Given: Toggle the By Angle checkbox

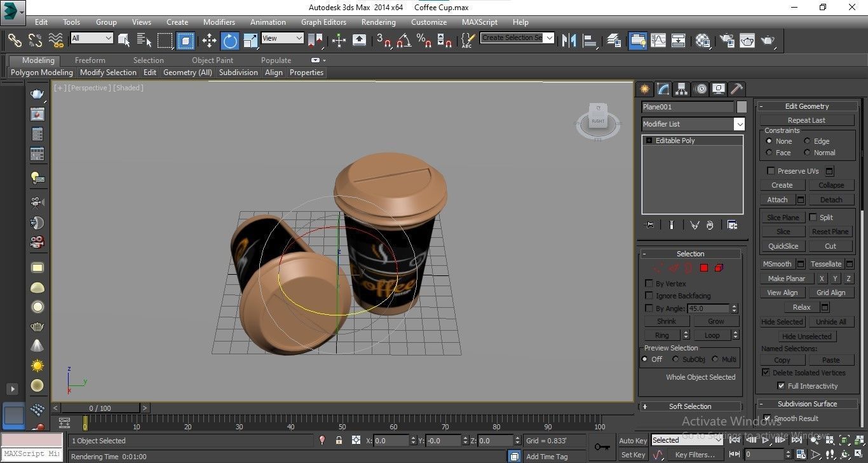Looking at the screenshot, I should click(649, 308).
